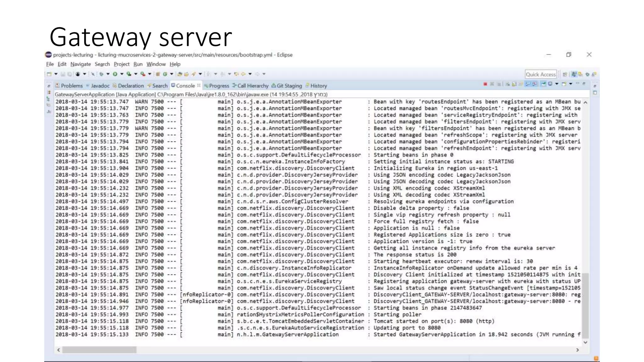
Task: Click the Open Task toolbar icon
Action: (186, 74)
